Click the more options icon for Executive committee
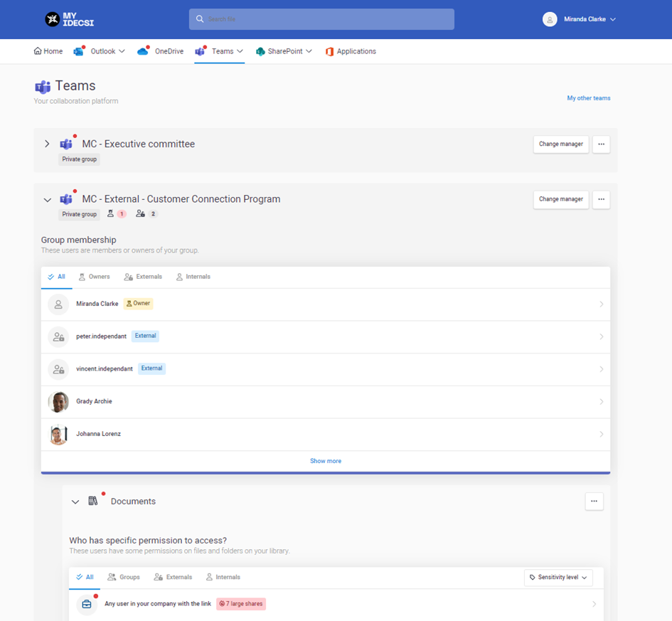Image resolution: width=672 pixels, height=621 pixels. coord(601,144)
